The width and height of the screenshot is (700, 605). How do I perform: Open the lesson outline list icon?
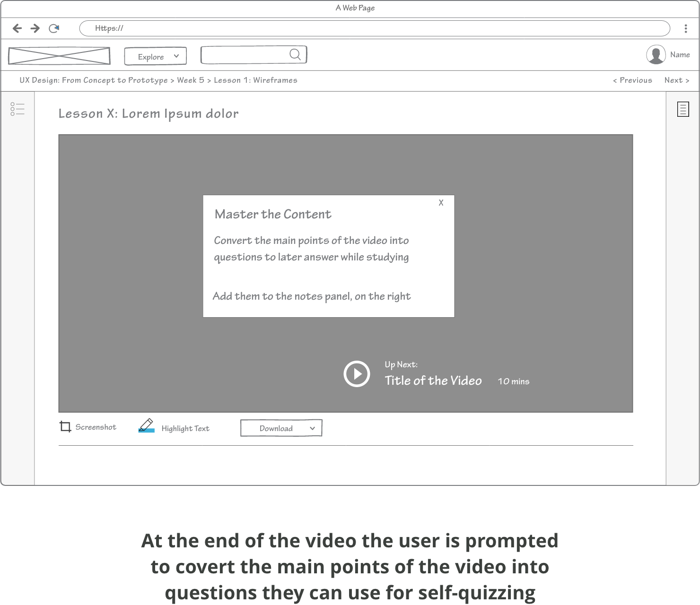[x=17, y=109]
